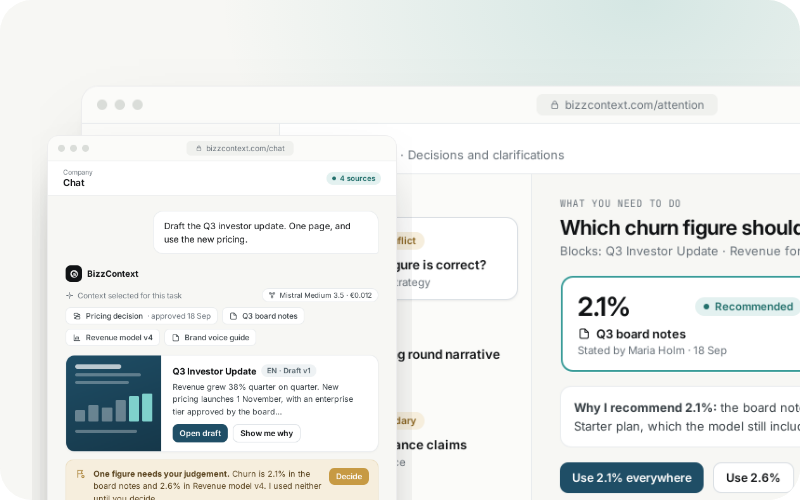The image size is (800, 500).
Task: Click the chart icon on Revenue model v4
Action: tap(77, 338)
